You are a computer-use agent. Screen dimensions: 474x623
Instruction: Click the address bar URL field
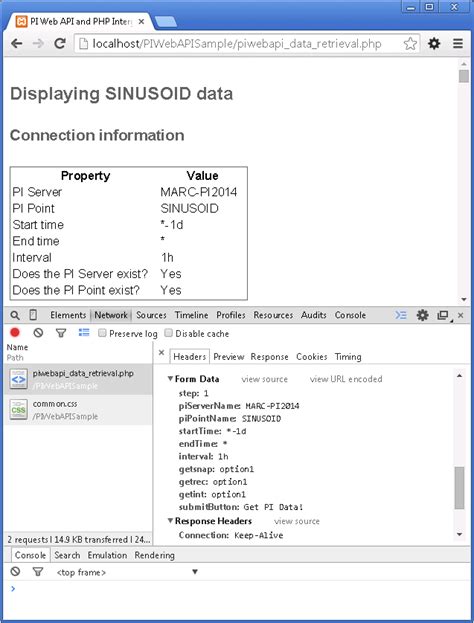coord(246,43)
